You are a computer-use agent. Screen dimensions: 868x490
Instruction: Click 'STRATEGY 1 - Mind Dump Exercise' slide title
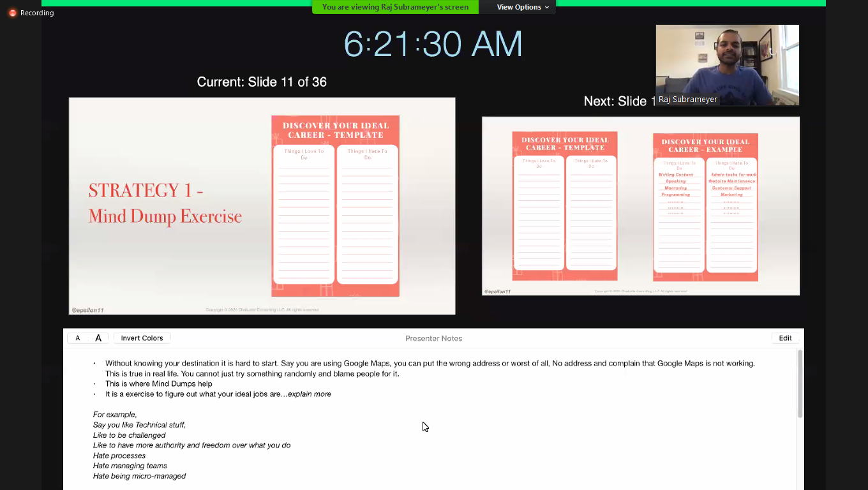(x=165, y=203)
